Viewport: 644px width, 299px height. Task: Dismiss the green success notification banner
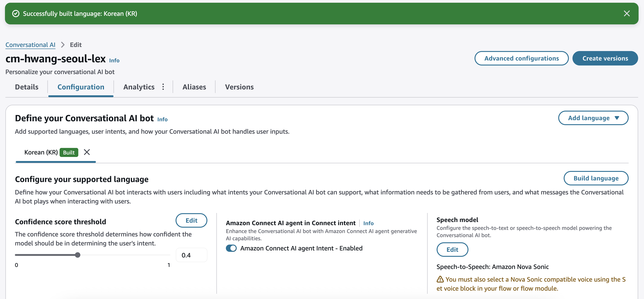626,14
